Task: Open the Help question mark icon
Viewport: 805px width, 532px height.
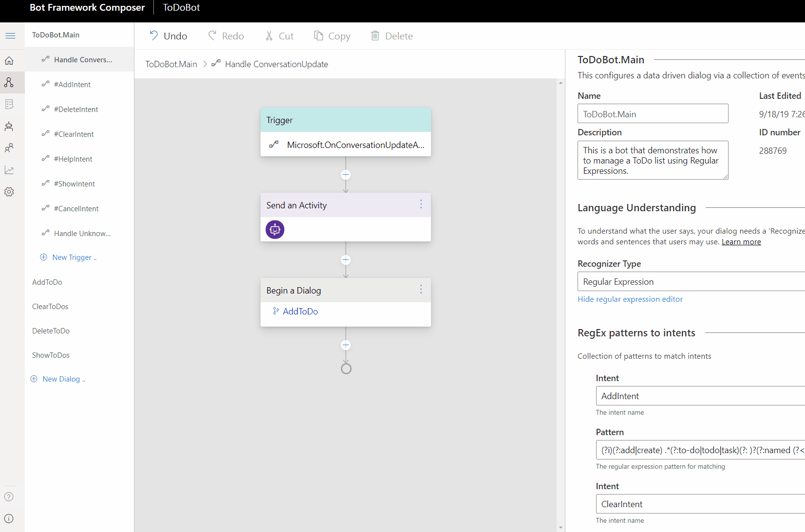Action: point(9,496)
